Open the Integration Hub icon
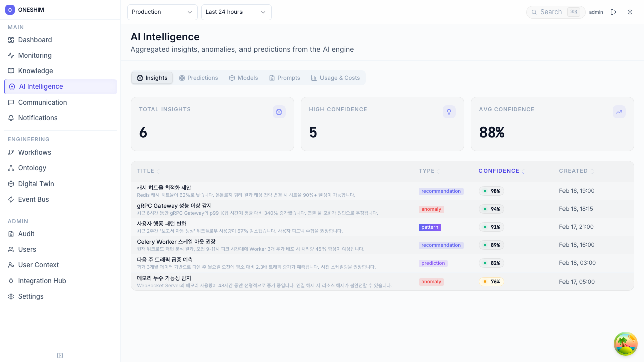 tap(11, 281)
